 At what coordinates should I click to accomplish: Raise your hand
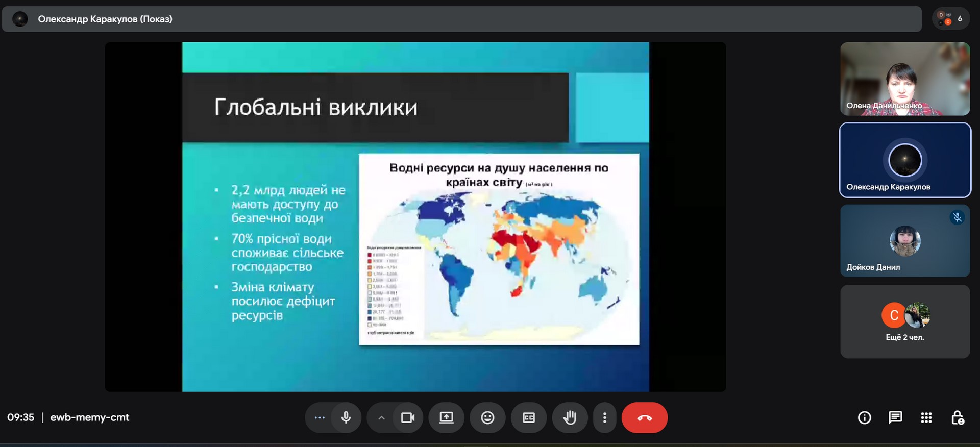[570, 417]
